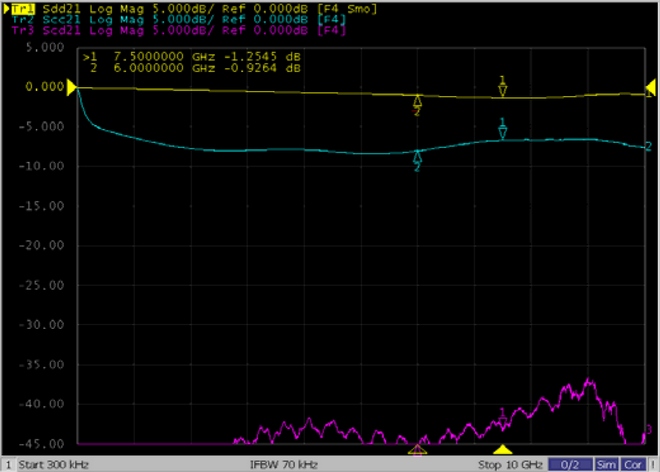The width and height of the screenshot is (660, 472).
Task: Click the right yellow reference position arrow
Action: click(x=650, y=93)
